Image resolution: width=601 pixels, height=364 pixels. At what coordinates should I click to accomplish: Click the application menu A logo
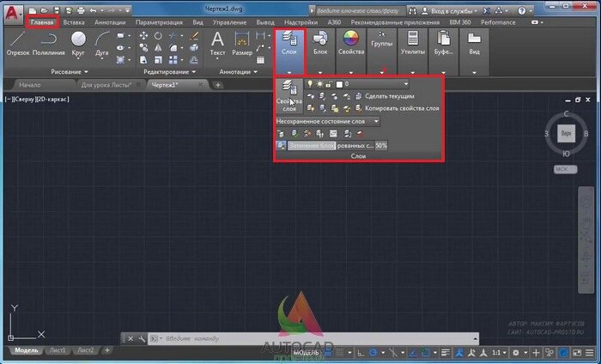click(13, 14)
